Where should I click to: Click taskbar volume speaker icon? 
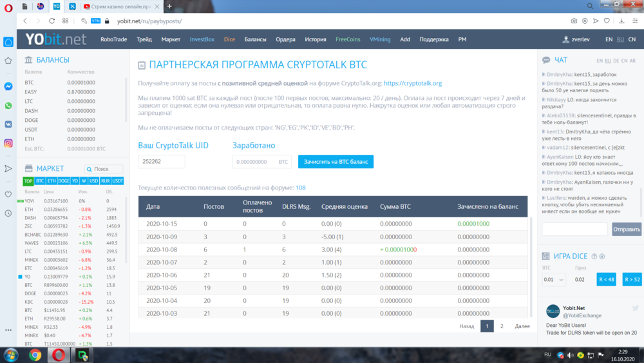click(571, 355)
